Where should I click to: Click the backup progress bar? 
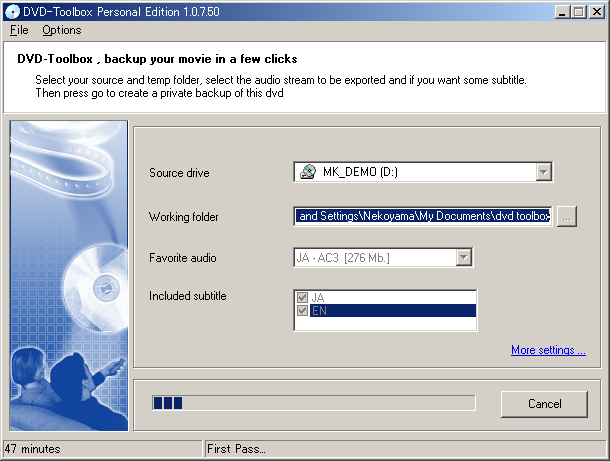coord(313,403)
